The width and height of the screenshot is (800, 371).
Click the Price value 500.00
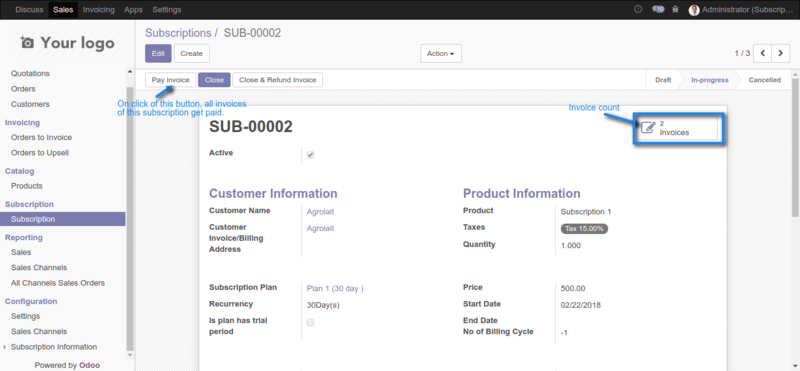[573, 288]
